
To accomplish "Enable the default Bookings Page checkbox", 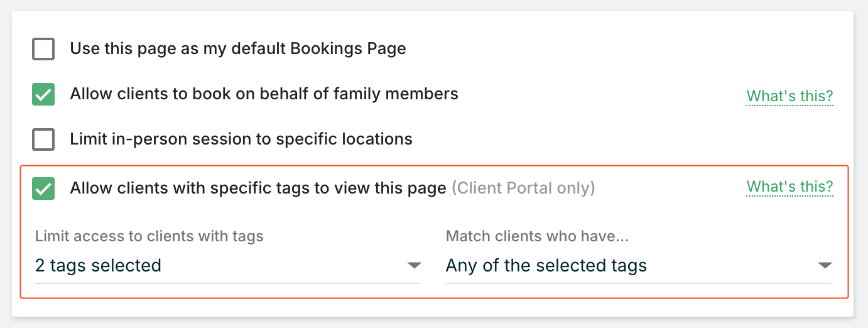I will tap(43, 48).
